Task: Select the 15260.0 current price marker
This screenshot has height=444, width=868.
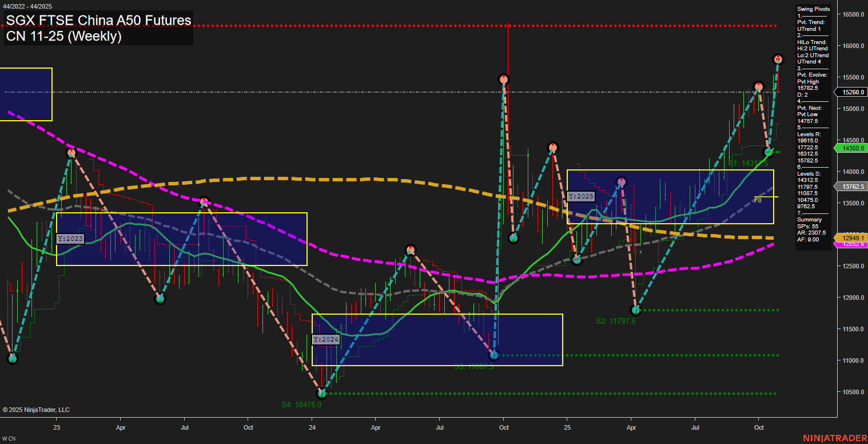Action: pos(852,92)
